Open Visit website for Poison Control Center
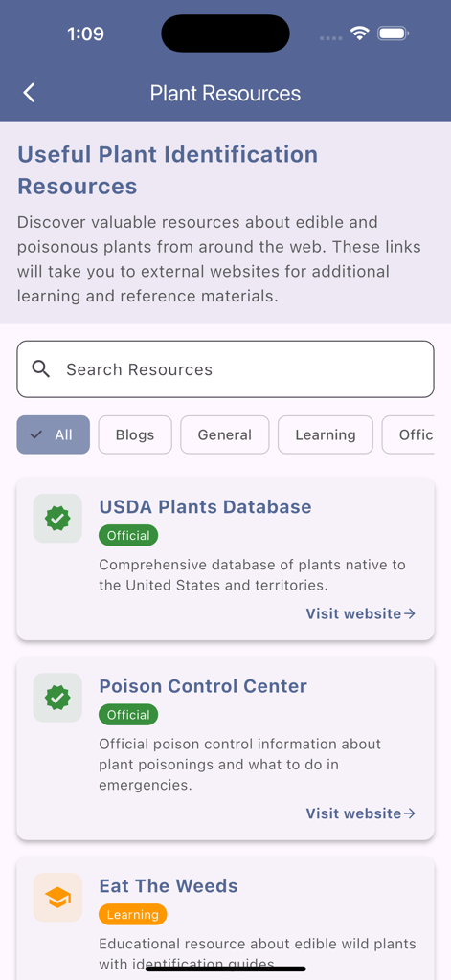The width and height of the screenshot is (451, 980). coord(361,813)
